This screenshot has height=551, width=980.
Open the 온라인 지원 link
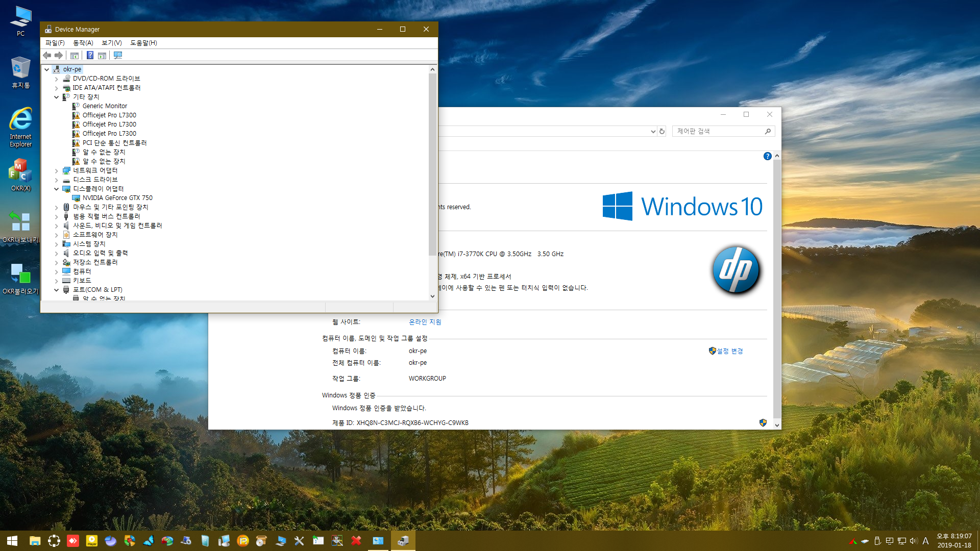425,322
